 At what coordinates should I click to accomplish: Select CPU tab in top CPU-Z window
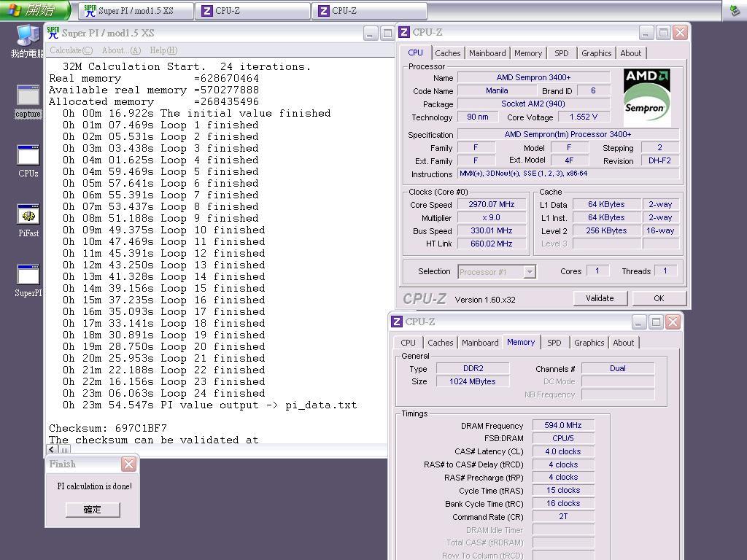415,52
